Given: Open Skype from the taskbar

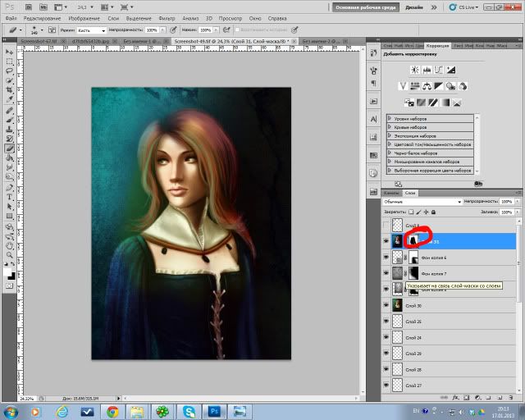Looking at the screenshot, I should pyautogui.click(x=189, y=412).
